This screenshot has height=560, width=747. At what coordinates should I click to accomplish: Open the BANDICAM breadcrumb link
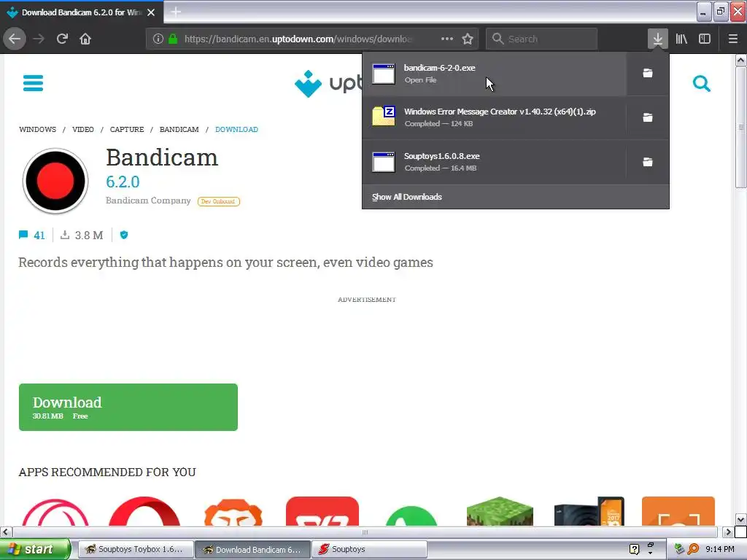pos(179,130)
